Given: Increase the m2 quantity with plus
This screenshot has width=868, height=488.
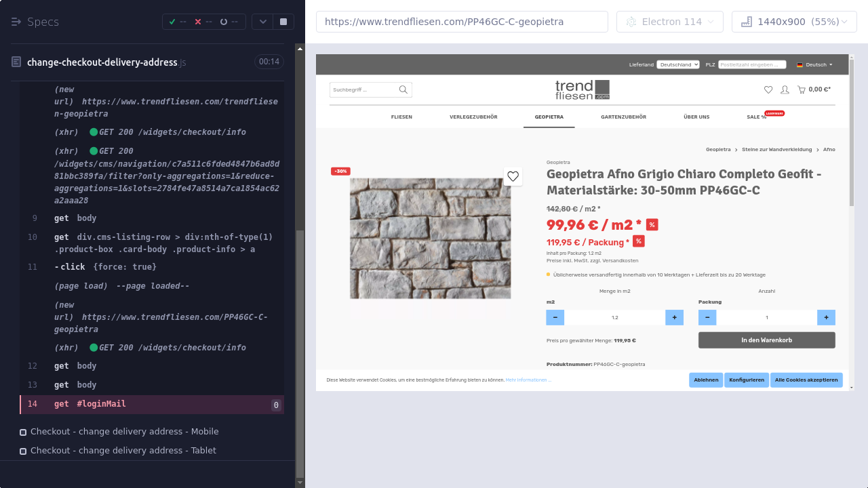Looking at the screenshot, I should 674,317.
